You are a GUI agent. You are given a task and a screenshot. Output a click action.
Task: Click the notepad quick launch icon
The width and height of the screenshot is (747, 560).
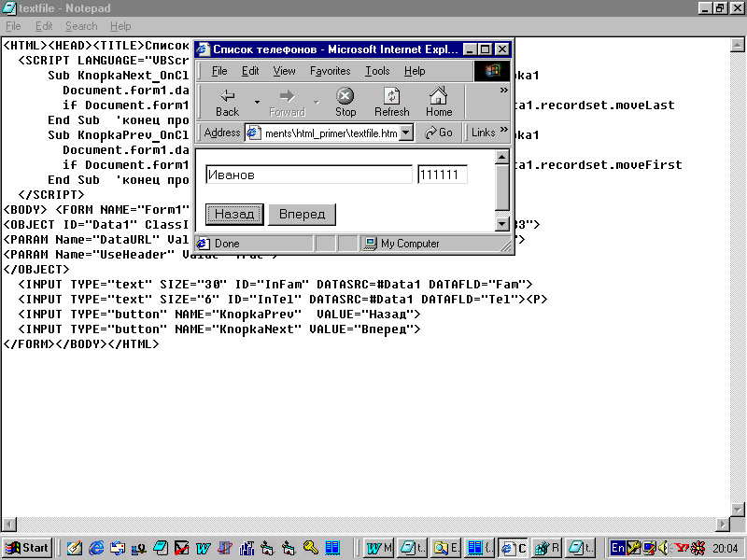pyautogui.click(x=160, y=548)
